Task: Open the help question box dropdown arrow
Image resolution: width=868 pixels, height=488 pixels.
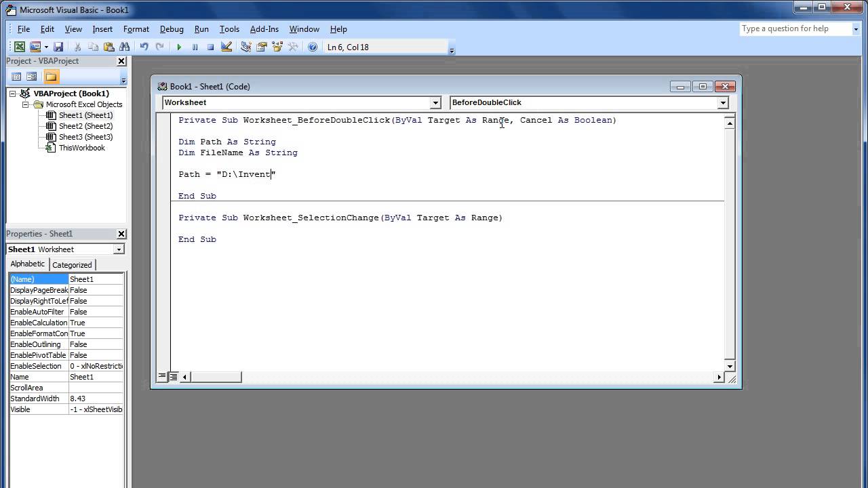Action: (854, 28)
